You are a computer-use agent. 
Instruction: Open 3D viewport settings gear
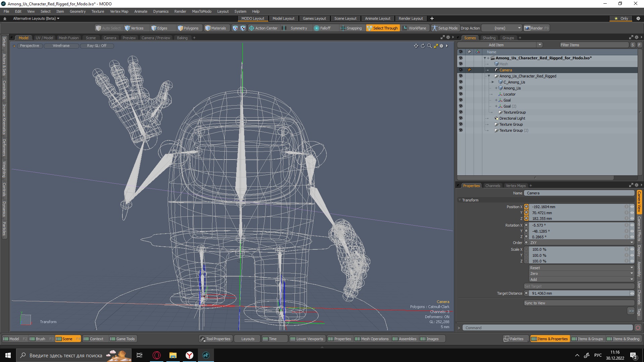(441, 46)
